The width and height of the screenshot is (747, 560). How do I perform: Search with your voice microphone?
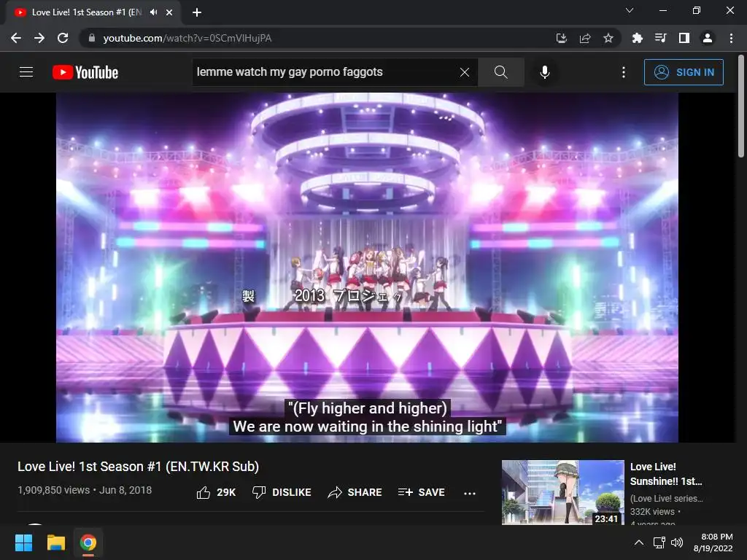tap(545, 72)
